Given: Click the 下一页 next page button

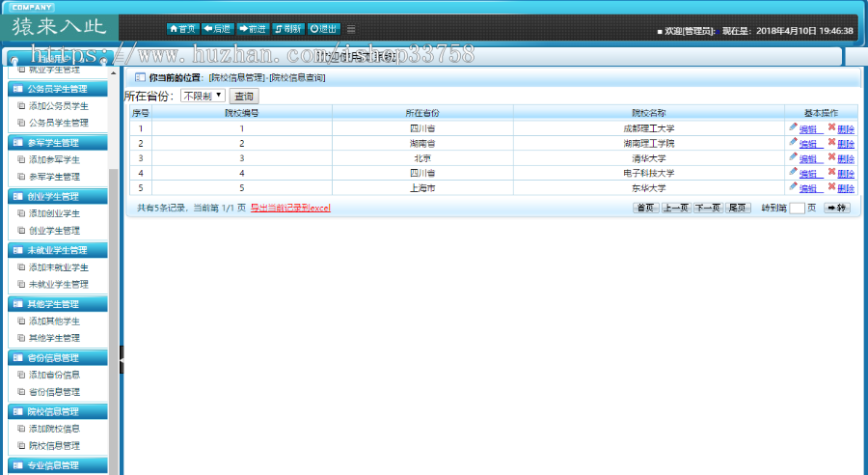Looking at the screenshot, I should pos(708,208).
